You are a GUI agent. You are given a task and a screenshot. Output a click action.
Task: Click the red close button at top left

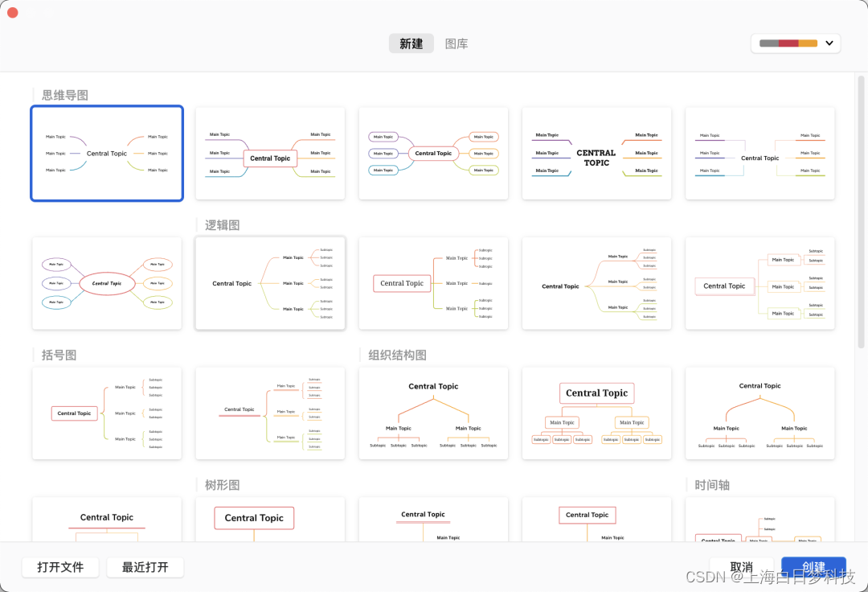pyautogui.click(x=12, y=13)
